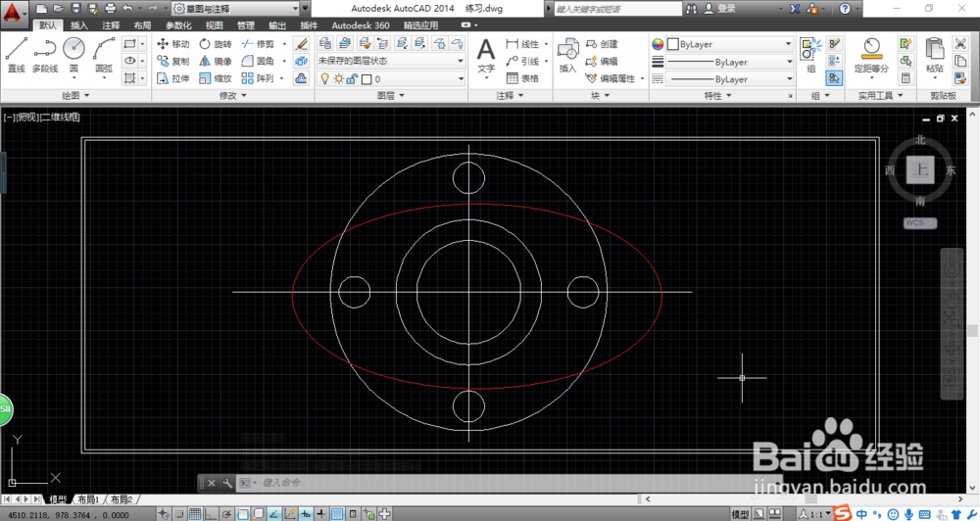Open the Autodesk 360 ribbon tab

(x=361, y=25)
